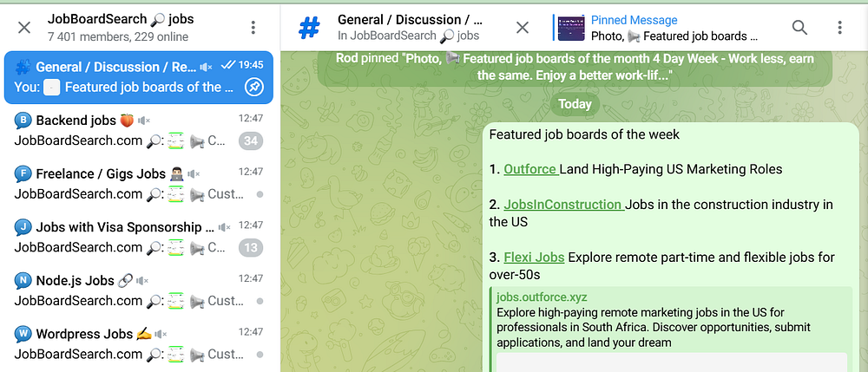Click muted speaker icon on Backend jobs

tap(144, 121)
